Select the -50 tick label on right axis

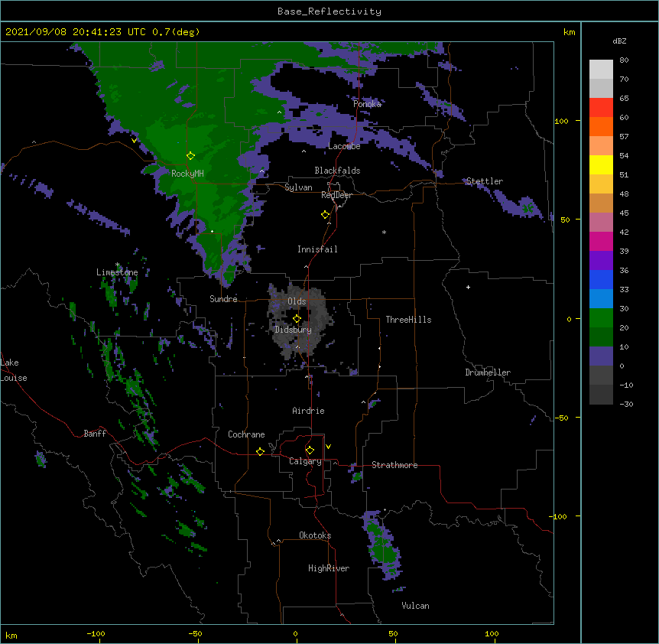(561, 418)
